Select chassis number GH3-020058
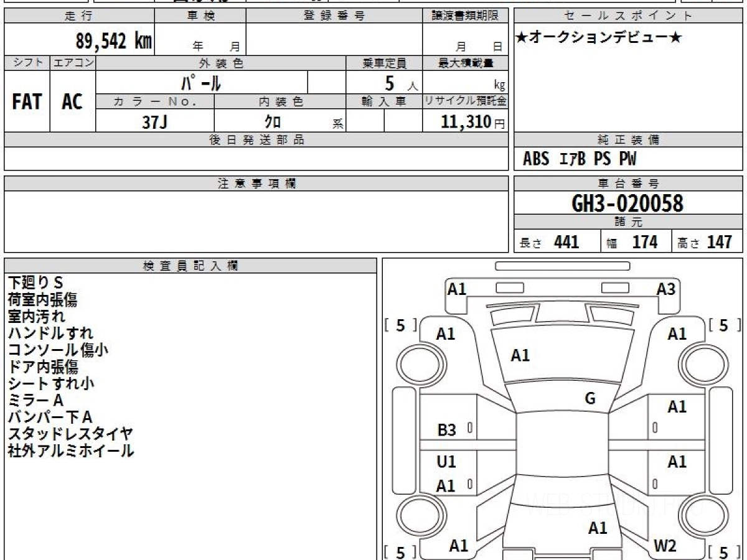 click(627, 203)
